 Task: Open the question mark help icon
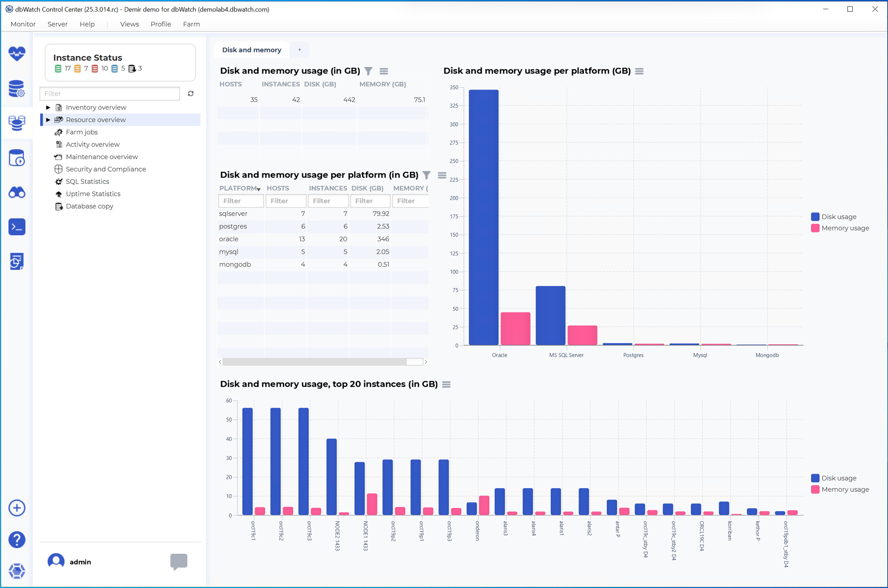click(17, 540)
